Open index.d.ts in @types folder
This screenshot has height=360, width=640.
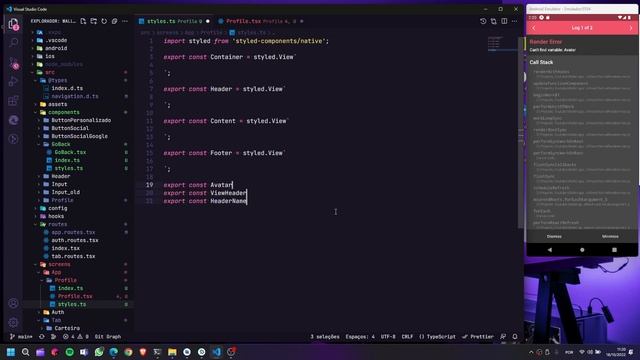pyautogui.click(x=67, y=88)
